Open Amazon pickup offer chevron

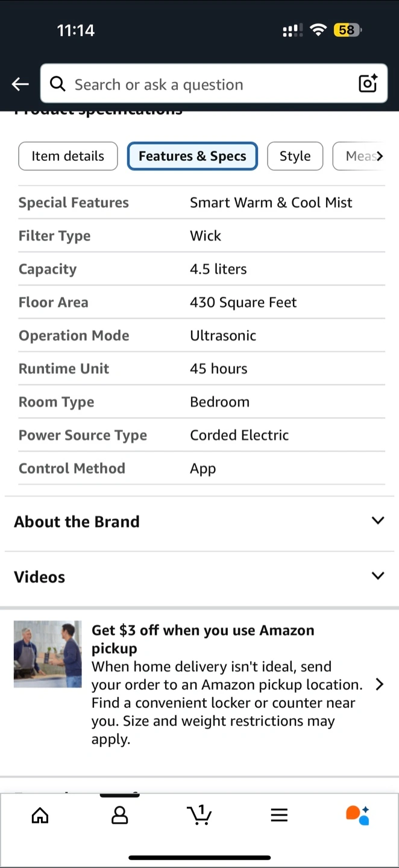click(x=379, y=684)
